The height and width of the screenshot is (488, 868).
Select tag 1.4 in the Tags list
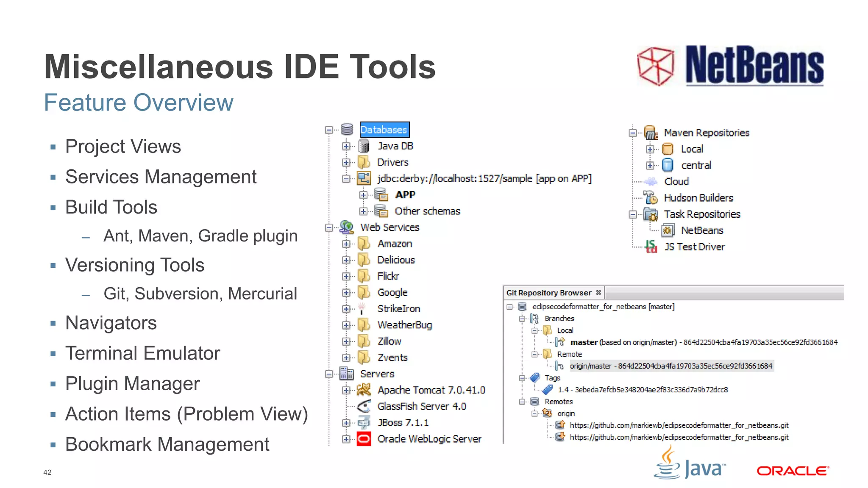coord(643,390)
